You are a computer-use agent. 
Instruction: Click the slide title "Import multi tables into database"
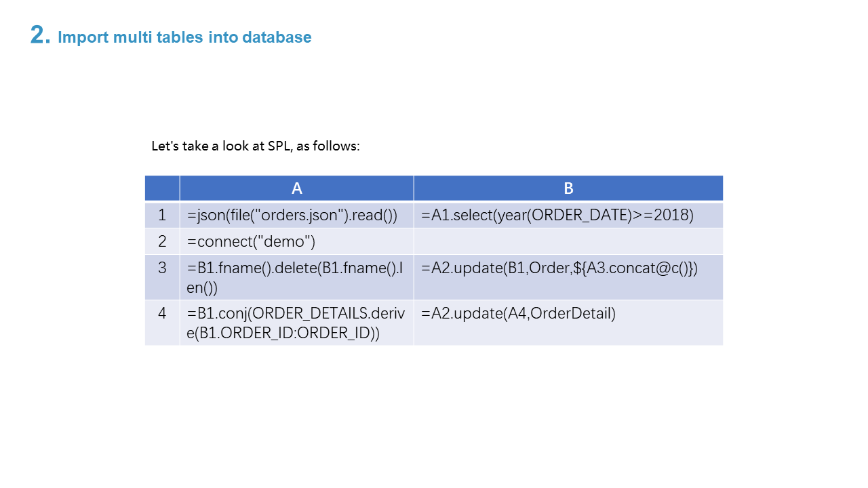[x=184, y=37]
